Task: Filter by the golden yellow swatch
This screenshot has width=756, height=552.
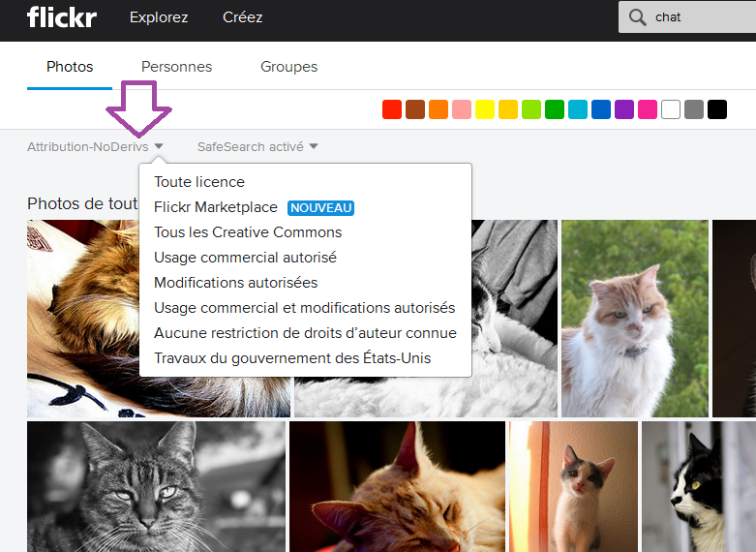Action: coord(508,109)
